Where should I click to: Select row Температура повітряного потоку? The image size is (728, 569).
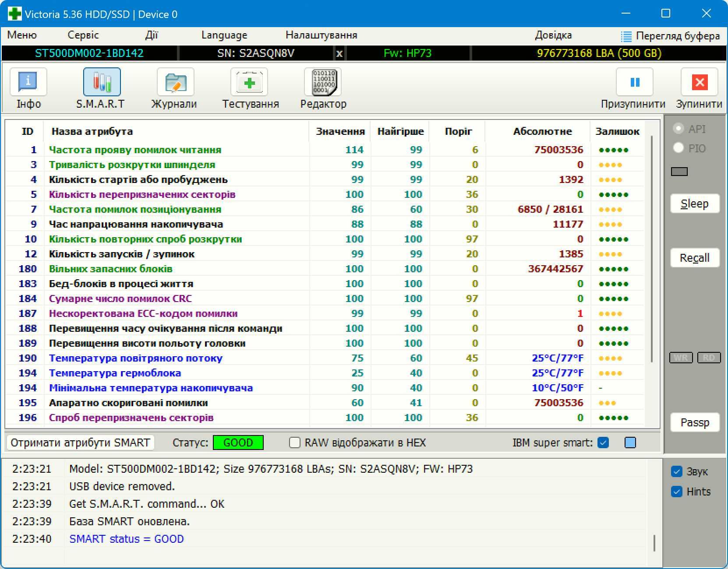point(325,358)
